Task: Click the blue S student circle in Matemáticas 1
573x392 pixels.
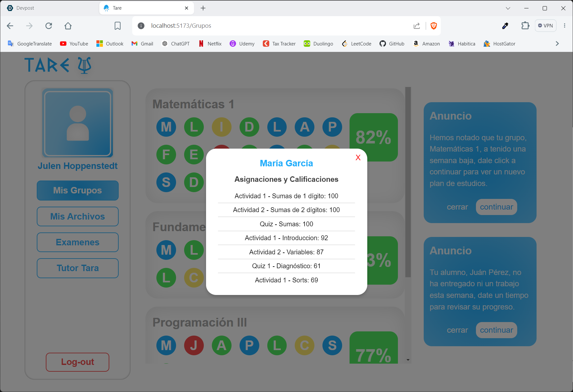Action: click(x=166, y=182)
